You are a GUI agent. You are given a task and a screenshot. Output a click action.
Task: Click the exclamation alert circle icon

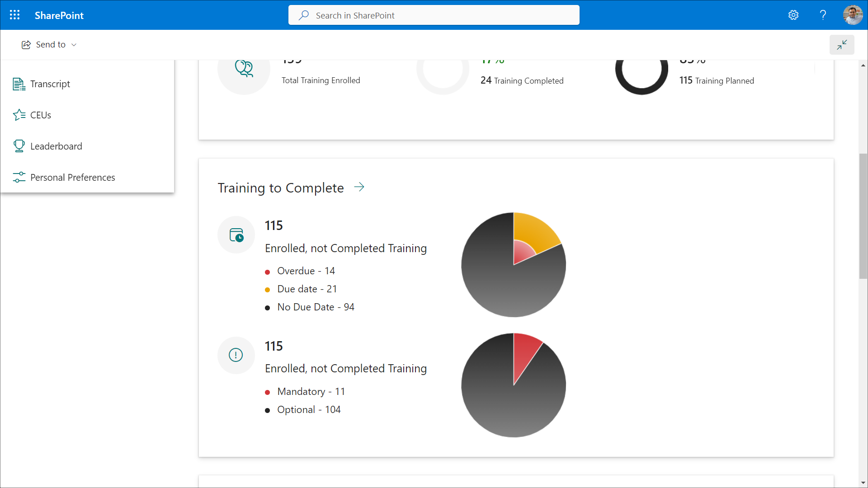click(236, 355)
